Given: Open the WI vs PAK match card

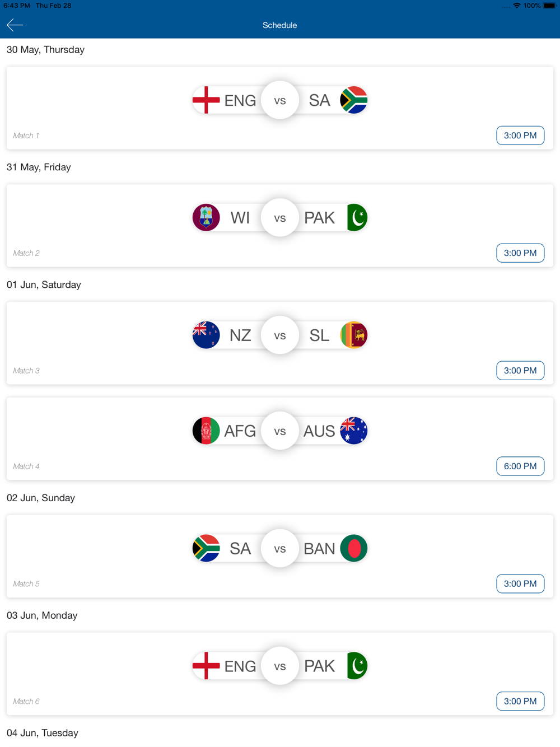Looking at the screenshot, I should pos(280,226).
